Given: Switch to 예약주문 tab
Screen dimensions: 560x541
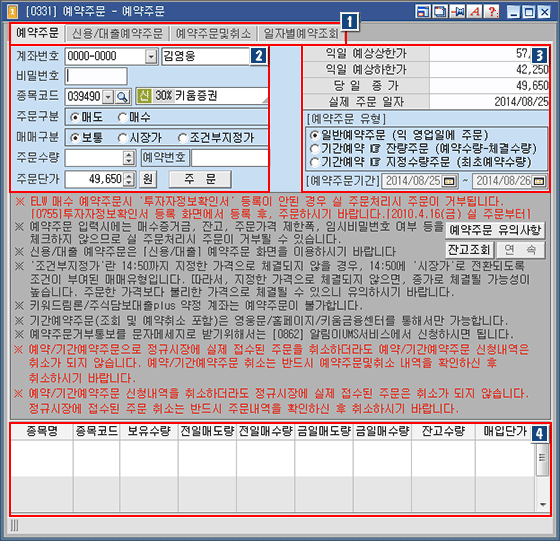Looking at the screenshot, I should click(38, 33).
